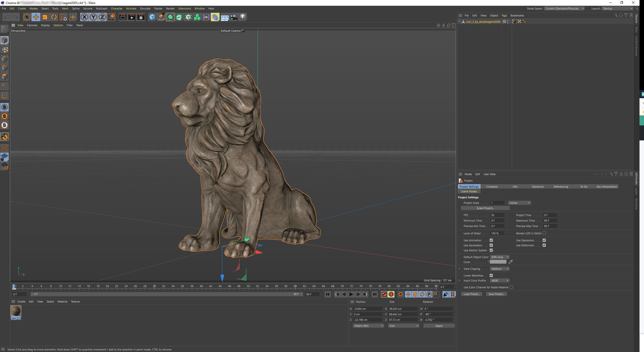Toggle Enable Snap magnet icon

tap(4, 137)
